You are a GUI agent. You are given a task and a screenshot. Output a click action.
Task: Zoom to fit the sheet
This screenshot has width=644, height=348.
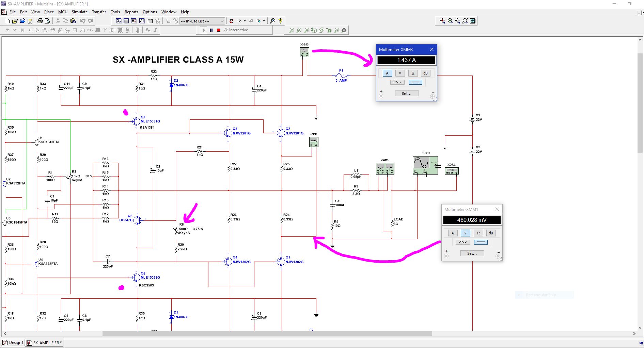click(465, 21)
